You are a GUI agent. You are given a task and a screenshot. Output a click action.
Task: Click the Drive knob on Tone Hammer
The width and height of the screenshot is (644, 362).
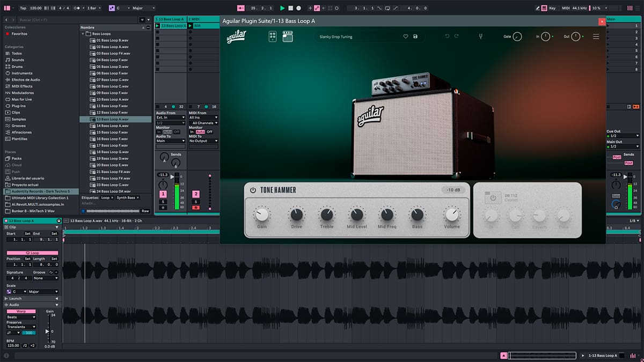[296, 215]
